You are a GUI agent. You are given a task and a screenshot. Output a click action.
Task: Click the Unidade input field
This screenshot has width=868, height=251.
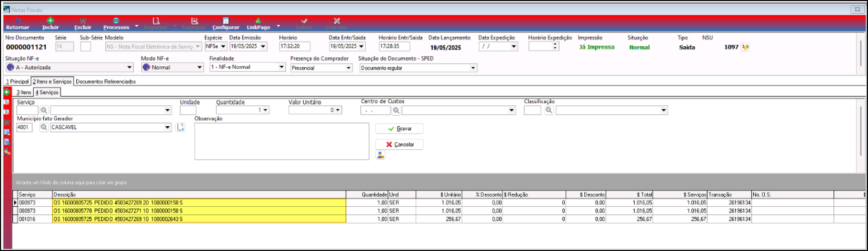188,111
